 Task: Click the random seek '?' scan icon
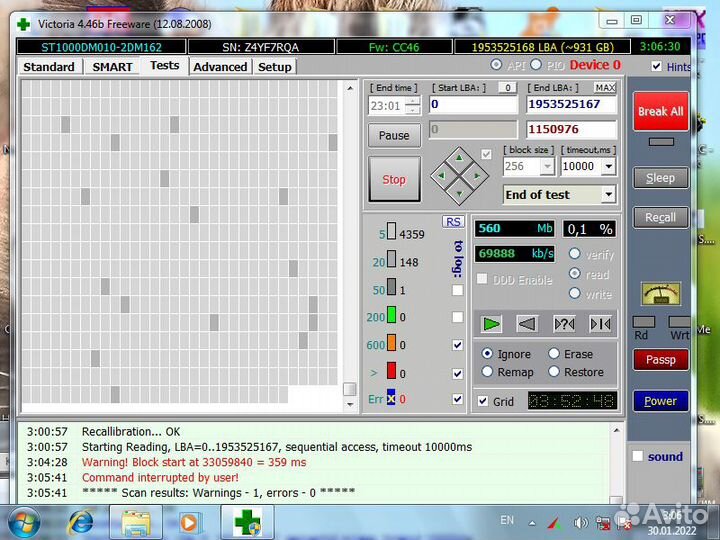(x=564, y=324)
